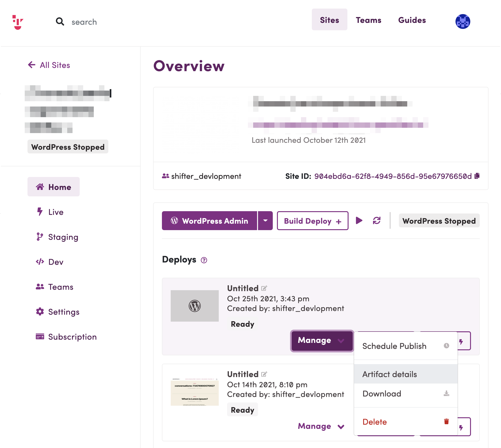Edit name of Oct 14th deploy
This screenshot has height=448, width=501.
tap(264, 374)
